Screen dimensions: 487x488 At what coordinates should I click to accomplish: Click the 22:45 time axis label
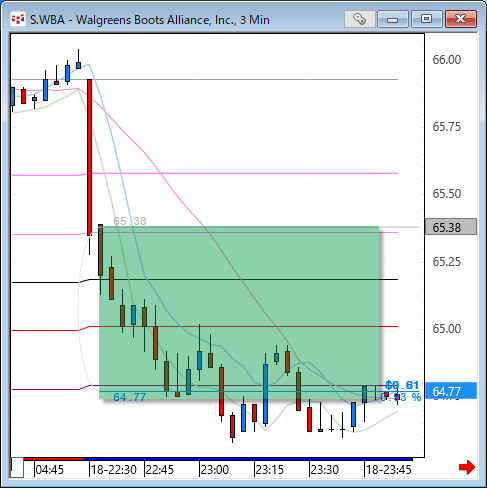[x=160, y=470]
